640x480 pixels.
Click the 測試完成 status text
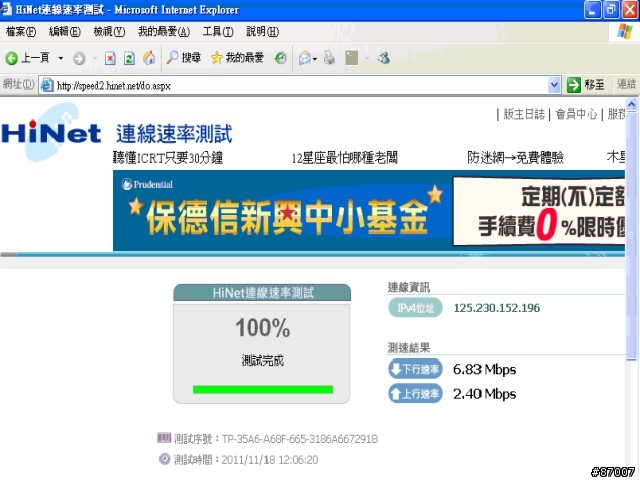click(262, 360)
